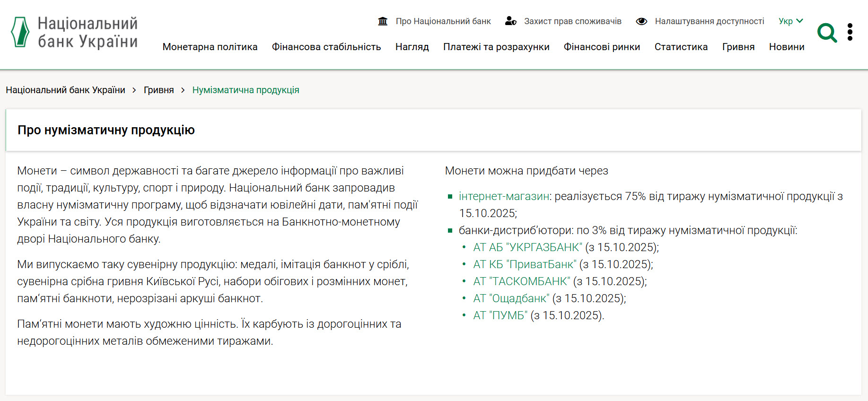Go to Фінансові ринки section

click(602, 47)
